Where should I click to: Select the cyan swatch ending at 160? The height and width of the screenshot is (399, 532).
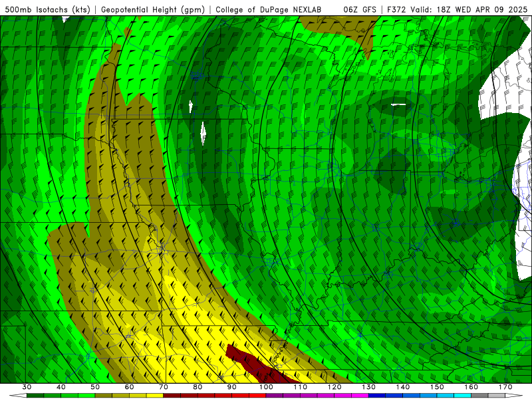click(463, 396)
